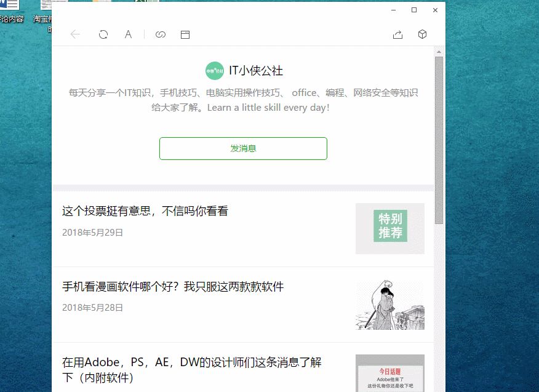This screenshot has width=539, height=392.
Task: Click the date 2018年5月28日
Action: coord(92,308)
